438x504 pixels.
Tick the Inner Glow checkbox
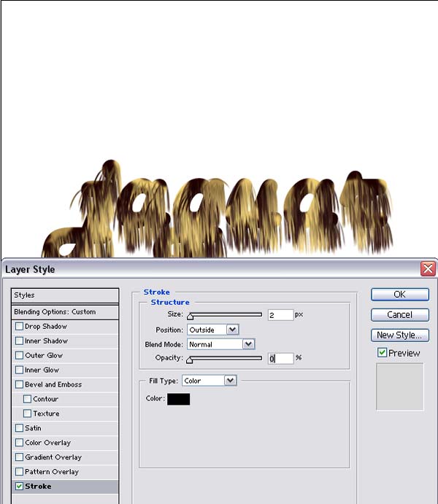pyautogui.click(x=19, y=370)
